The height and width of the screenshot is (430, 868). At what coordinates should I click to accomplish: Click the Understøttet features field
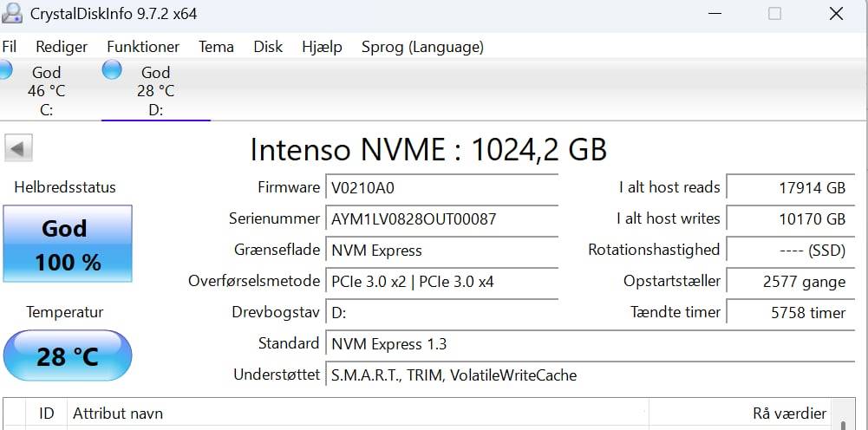591,375
